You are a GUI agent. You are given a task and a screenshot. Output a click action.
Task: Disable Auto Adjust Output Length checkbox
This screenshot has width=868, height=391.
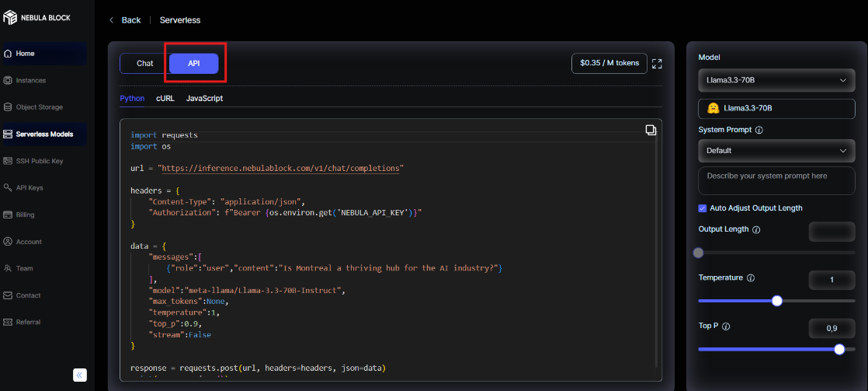point(703,208)
